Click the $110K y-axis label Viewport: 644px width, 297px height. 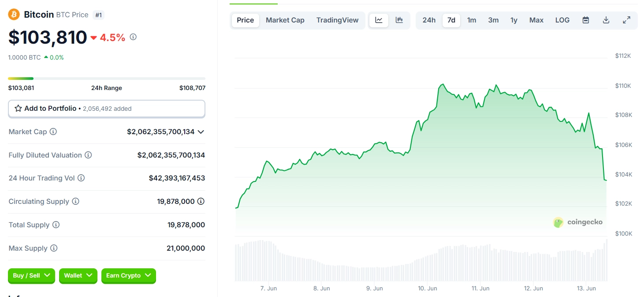click(623, 86)
